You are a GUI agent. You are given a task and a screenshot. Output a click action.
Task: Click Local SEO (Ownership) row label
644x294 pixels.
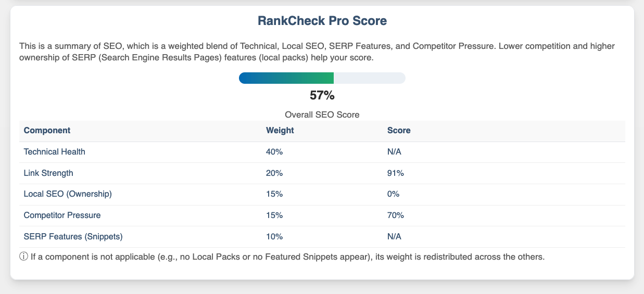[68, 194]
